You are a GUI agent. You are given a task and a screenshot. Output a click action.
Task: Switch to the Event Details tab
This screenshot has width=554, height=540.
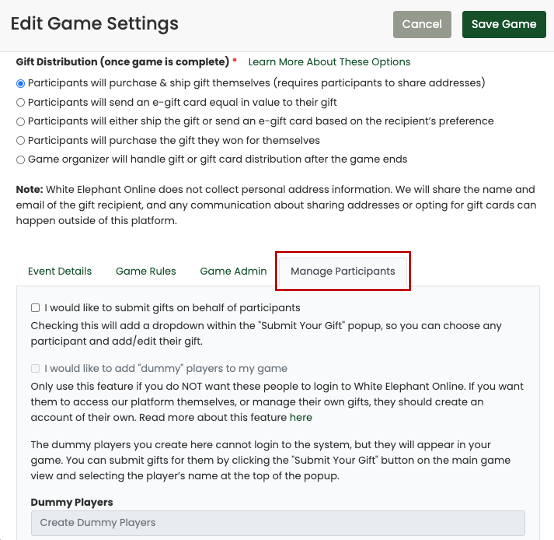pyautogui.click(x=60, y=271)
